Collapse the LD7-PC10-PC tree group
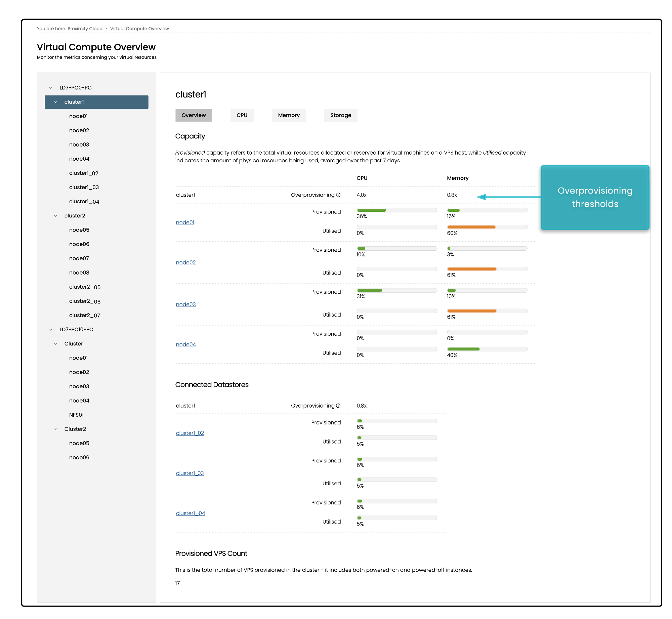Image resolution: width=672 pixels, height=619 pixels. pyautogui.click(x=51, y=330)
